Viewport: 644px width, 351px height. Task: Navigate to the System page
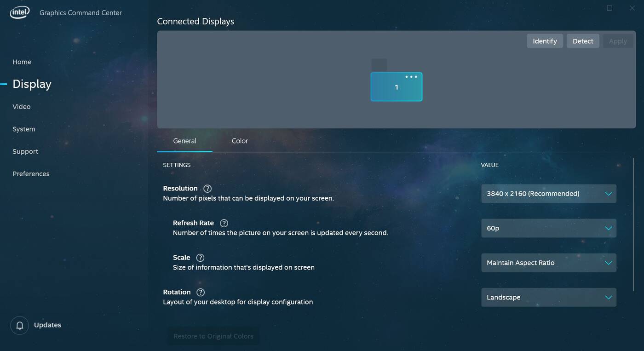tap(24, 129)
